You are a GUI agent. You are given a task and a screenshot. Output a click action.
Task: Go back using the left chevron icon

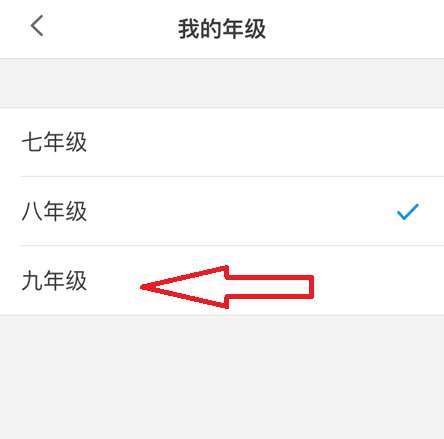coord(37,26)
